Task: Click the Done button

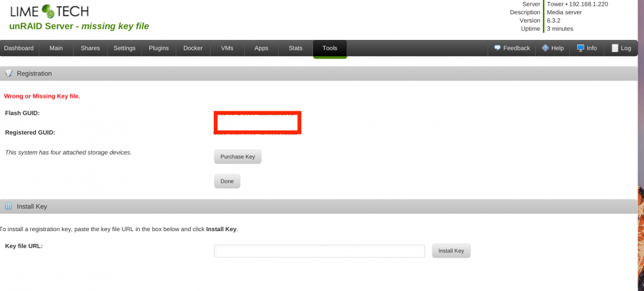Action: [227, 182]
